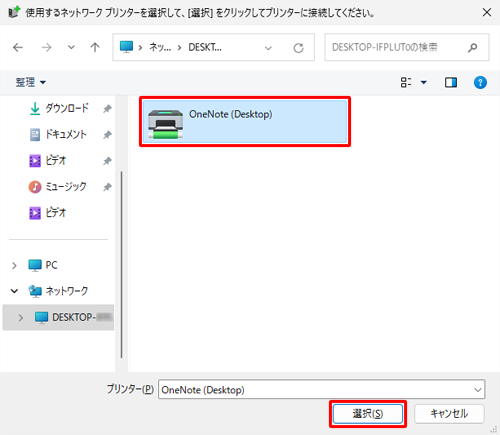Unpin ミュージック using its pin icon

(x=107, y=187)
